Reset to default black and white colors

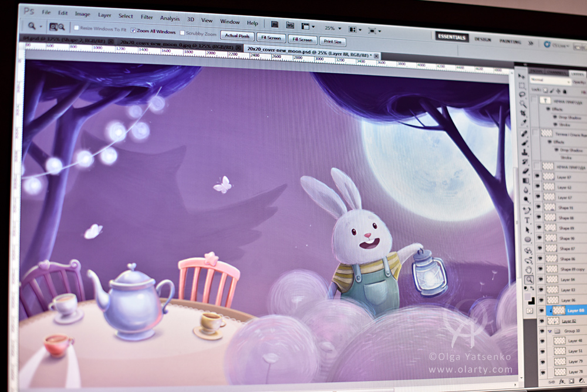click(527, 288)
